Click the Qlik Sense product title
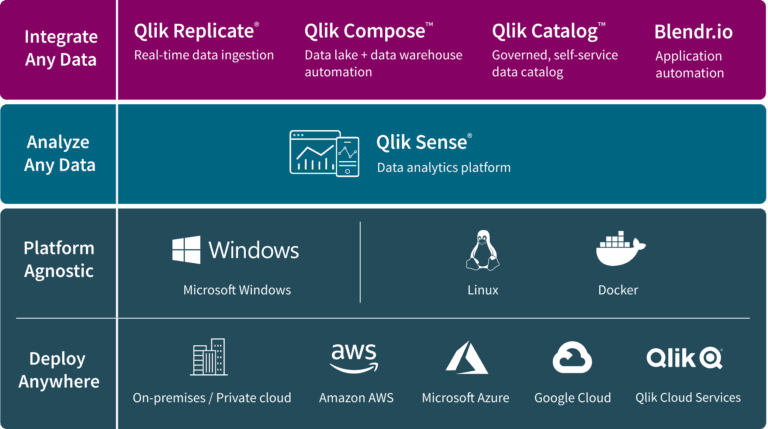This screenshot has width=768, height=429. (424, 142)
